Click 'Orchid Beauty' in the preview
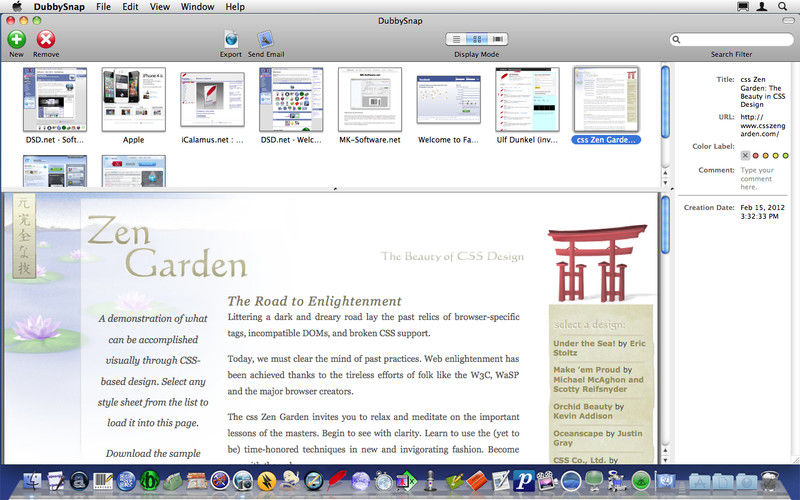The height and width of the screenshot is (500, 800). pos(583,407)
